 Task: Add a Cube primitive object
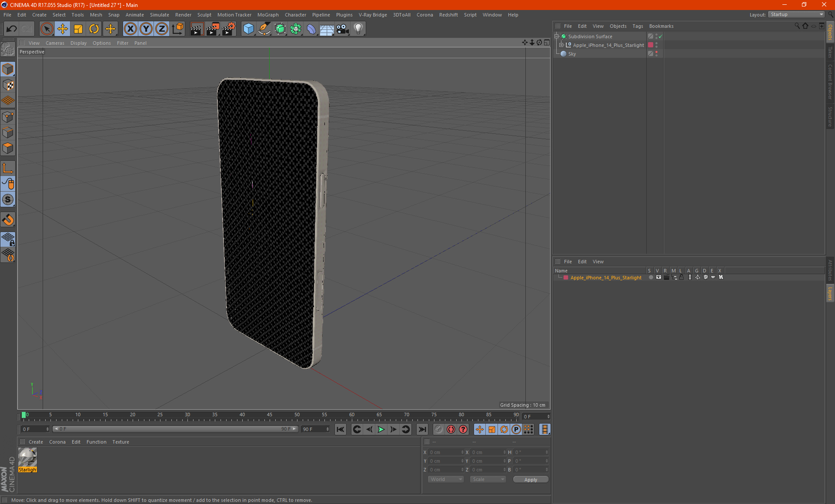[248, 29]
